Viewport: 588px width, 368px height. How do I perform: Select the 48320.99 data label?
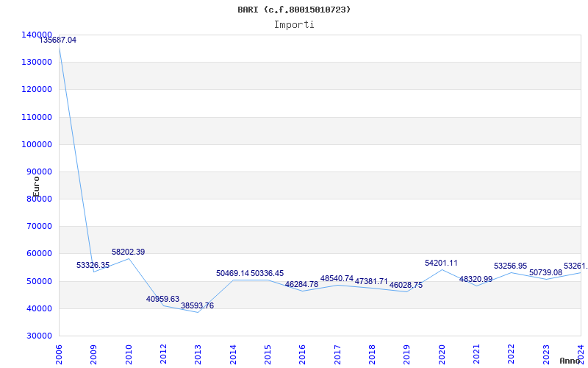[476, 280]
